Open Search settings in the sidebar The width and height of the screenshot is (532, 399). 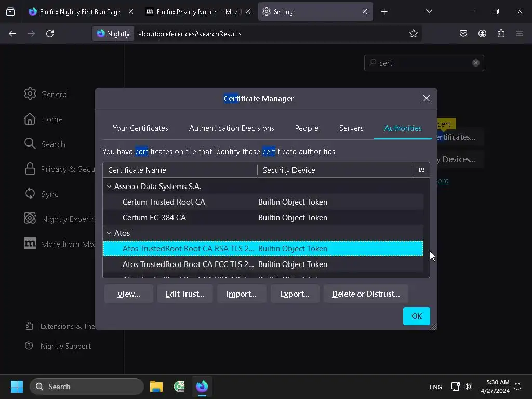[x=45, y=144]
